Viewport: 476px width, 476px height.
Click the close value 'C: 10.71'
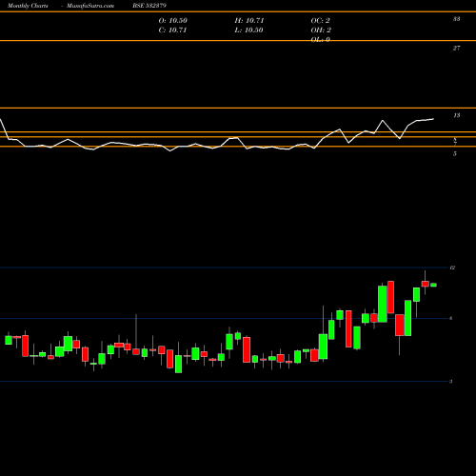tap(172, 30)
